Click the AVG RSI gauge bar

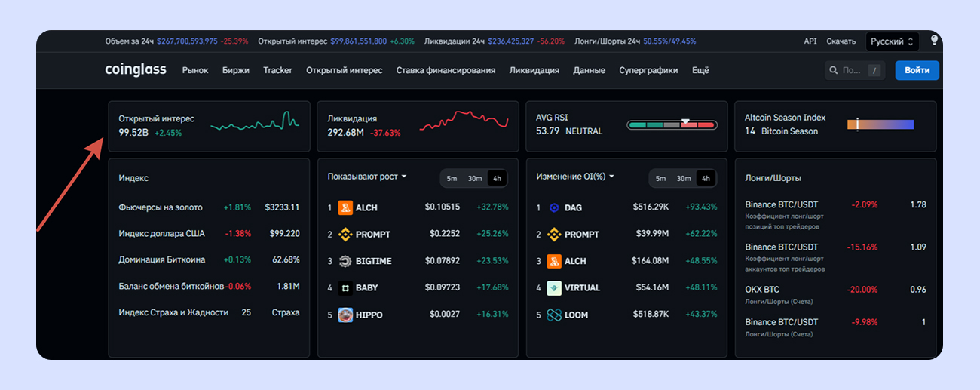click(672, 124)
